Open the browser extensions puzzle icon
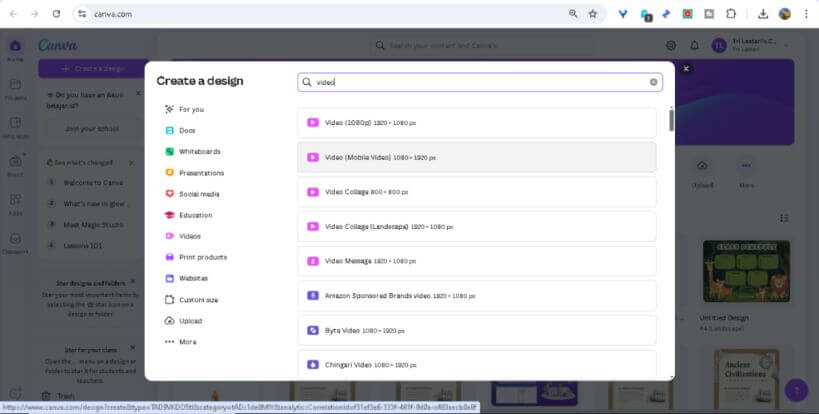819x414 pixels. click(731, 14)
